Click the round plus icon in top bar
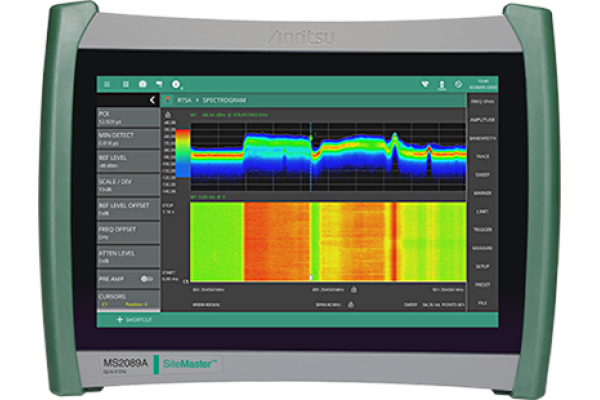This screenshot has width=600, height=400. (x=176, y=84)
